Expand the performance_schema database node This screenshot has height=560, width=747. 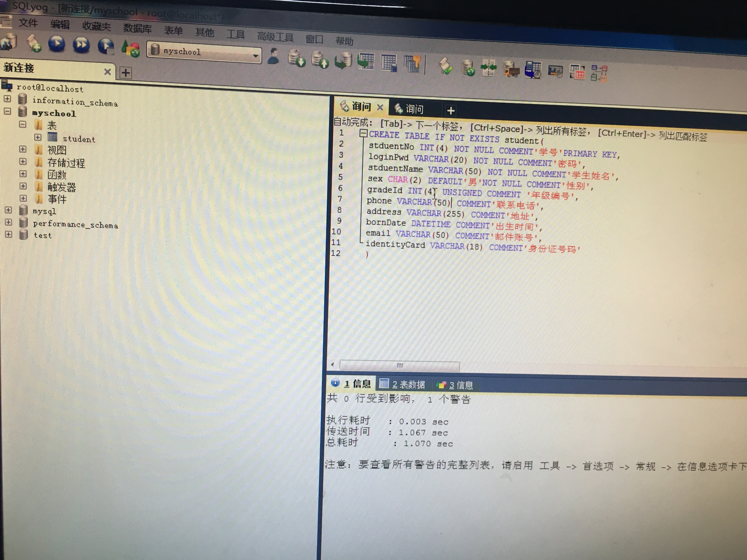(9, 222)
